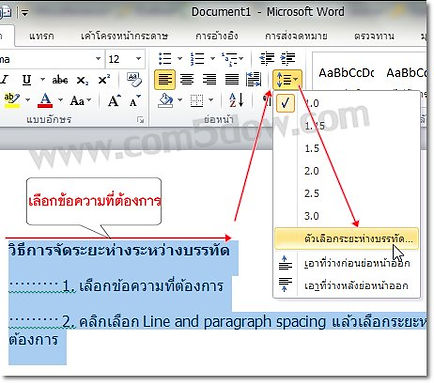The width and height of the screenshot is (434, 383).
Task: Open ตัวเลือกระยะห่างบรรทัด... options
Action: pyautogui.click(x=346, y=239)
